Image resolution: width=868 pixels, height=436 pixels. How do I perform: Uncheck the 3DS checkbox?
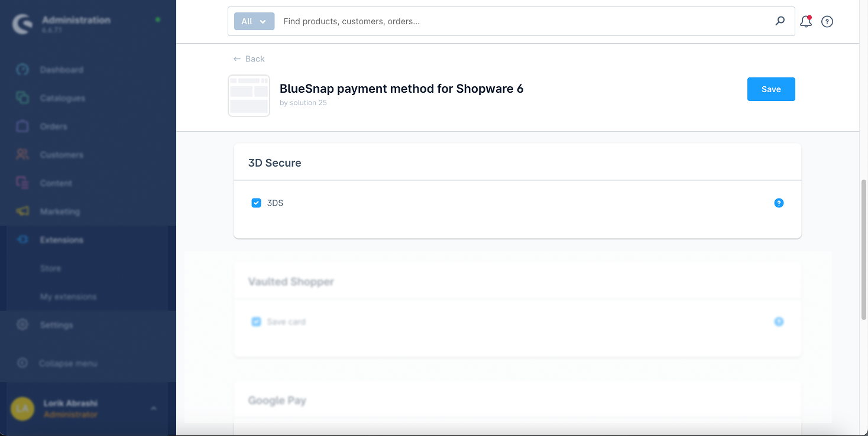(257, 203)
